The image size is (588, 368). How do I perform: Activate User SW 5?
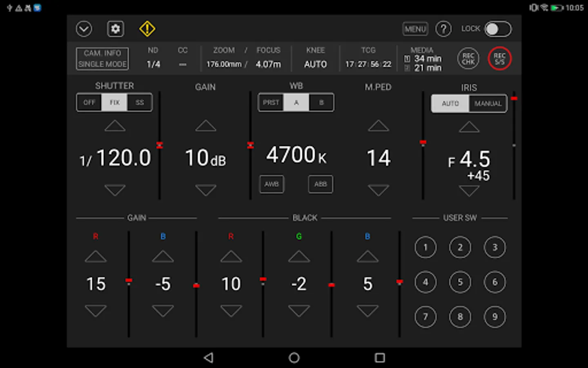[x=460, y=282]
